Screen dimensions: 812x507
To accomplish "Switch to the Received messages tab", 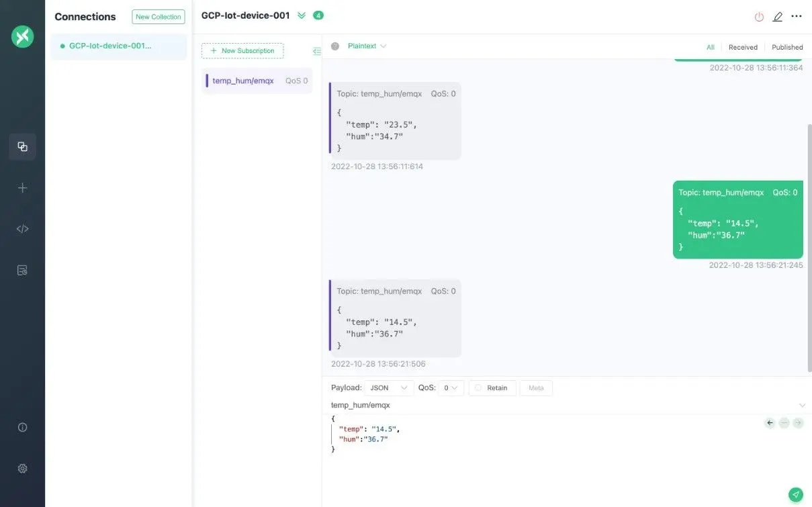I will tap(742, 47).
